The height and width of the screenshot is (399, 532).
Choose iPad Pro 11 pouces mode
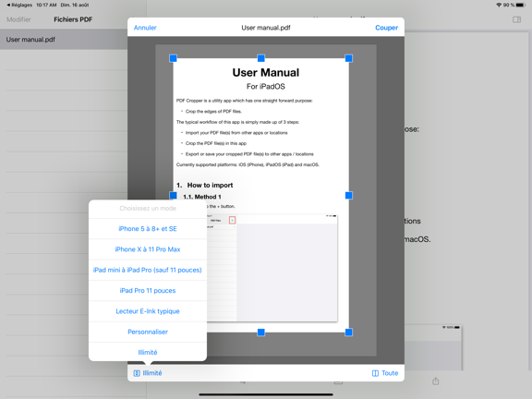[148, 291]
